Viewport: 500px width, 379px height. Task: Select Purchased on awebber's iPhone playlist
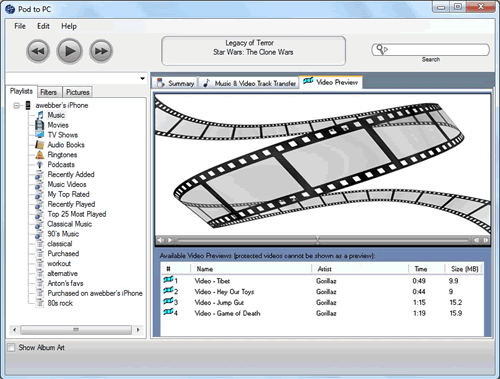click(95, 293)
